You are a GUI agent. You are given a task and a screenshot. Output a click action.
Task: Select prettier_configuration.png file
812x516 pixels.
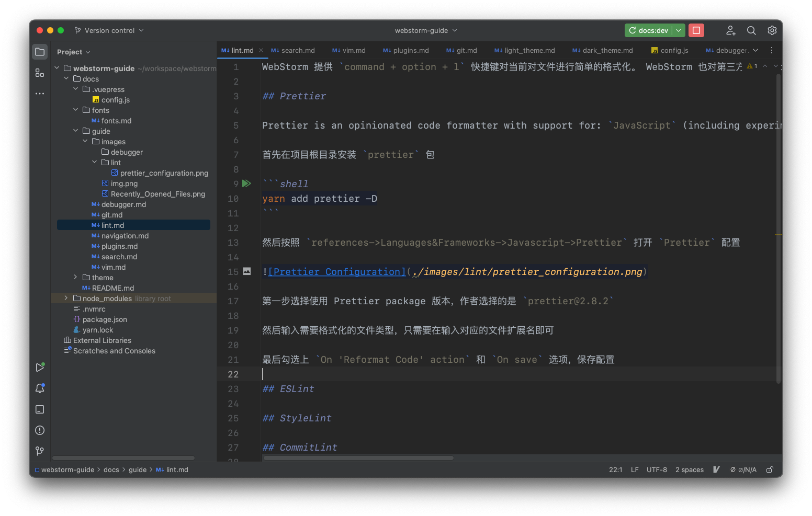coord(160,173)
